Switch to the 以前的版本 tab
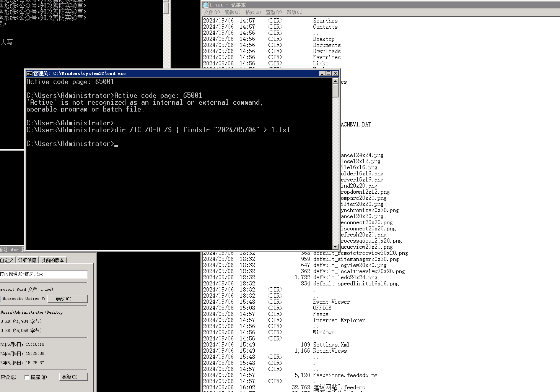The image size is (560, 392). click(53, 260)
